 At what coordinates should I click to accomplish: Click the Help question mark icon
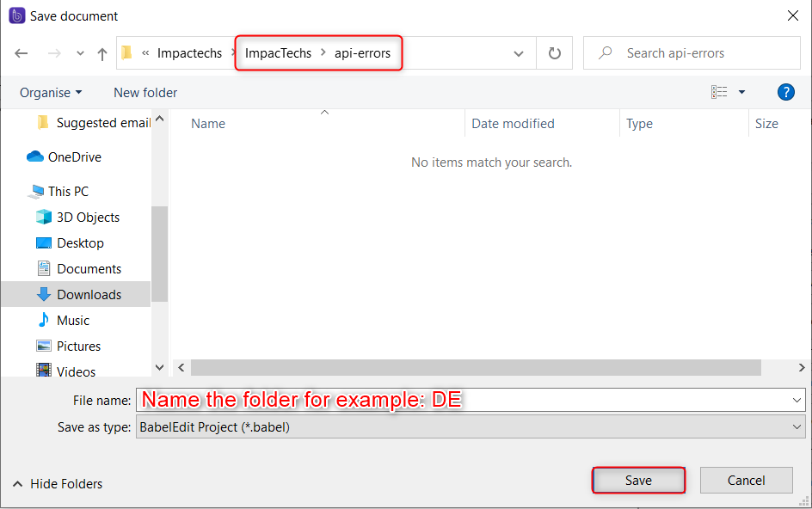coord(785,92)
